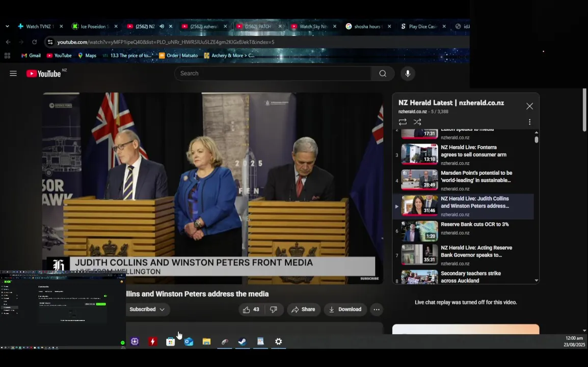The height and width of the screenshot is (367, 588).
Task: Go back in browser history
Action: click(x=8, y=42)
